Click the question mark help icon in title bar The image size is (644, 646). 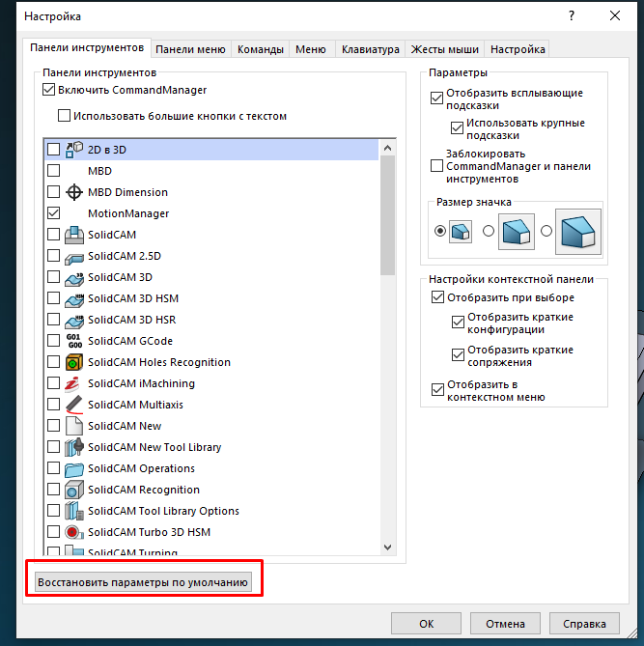pos(572,16)
